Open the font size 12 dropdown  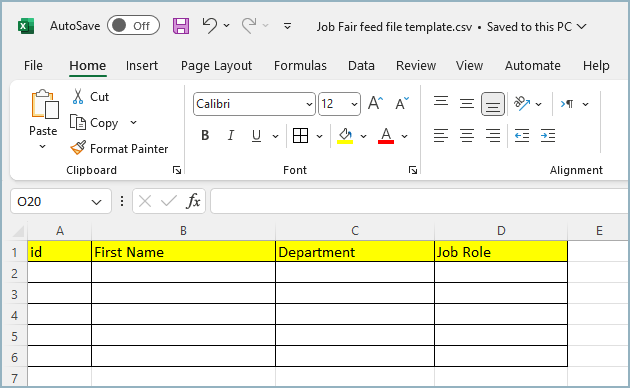(x=354, y=104)
